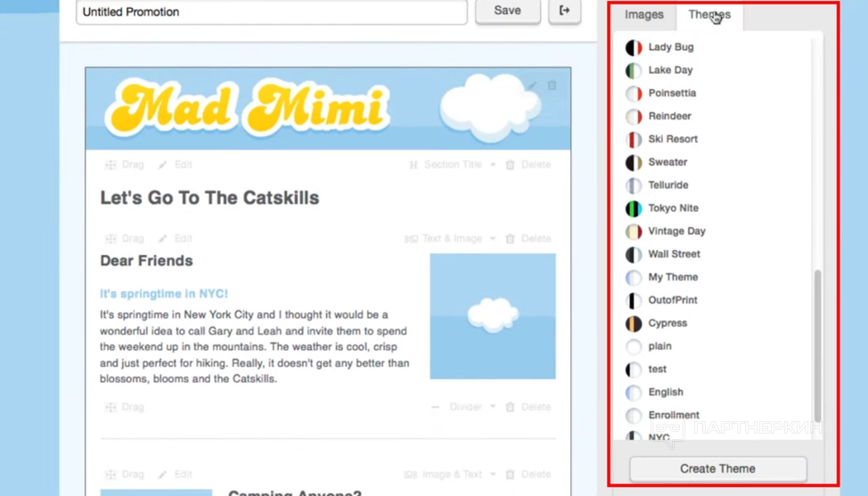This screenshot has height=496, width=868.
Task: Open the Image & Text block type dropdown
Action: 450,475
